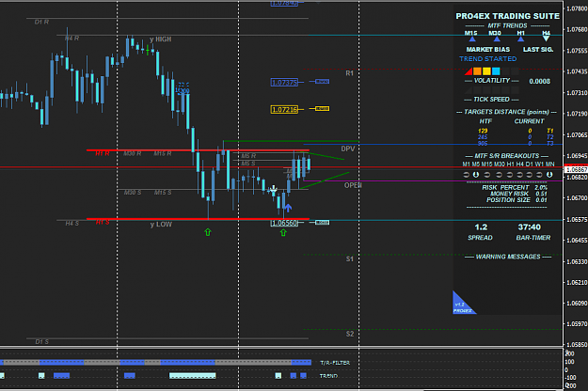The height and width of the screenshot is (391, 588).
Task: Click the current price tag 1.06867
Action: (577, 170)
